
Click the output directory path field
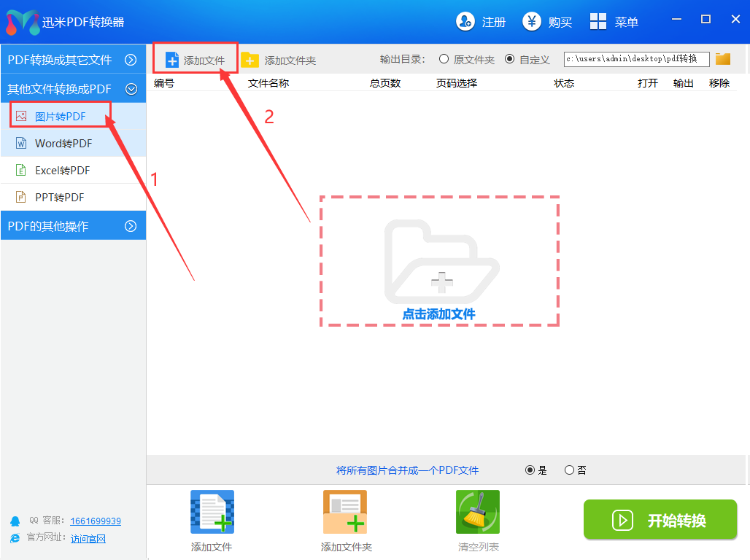(x=636, y=59)
